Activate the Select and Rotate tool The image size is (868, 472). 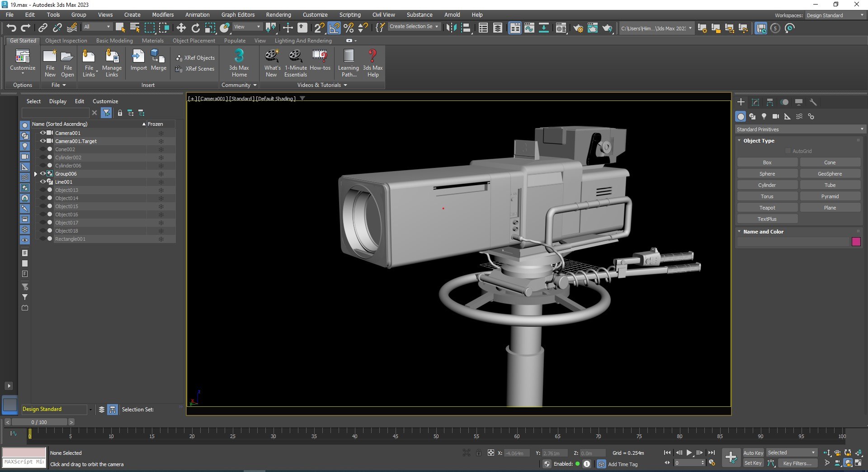point(195,28)
